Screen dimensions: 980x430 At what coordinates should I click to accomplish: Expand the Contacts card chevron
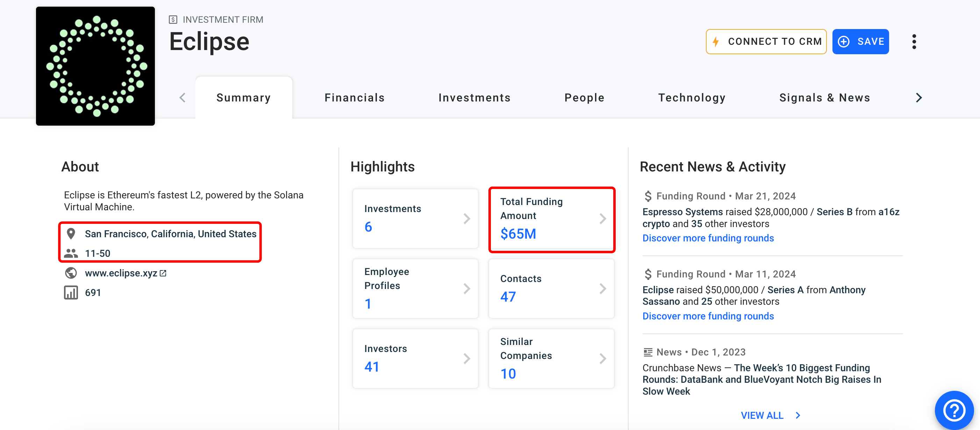pyautogui.click(x=603, y=288)
